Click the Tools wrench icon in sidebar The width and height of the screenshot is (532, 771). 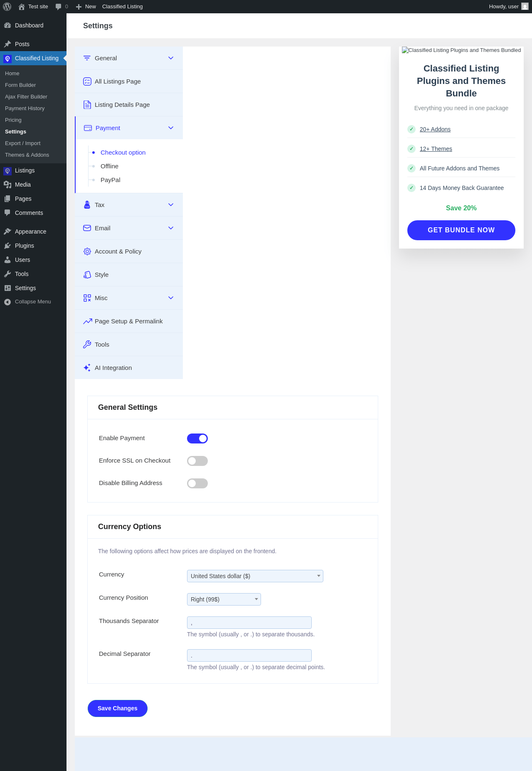tap(7, 274)
